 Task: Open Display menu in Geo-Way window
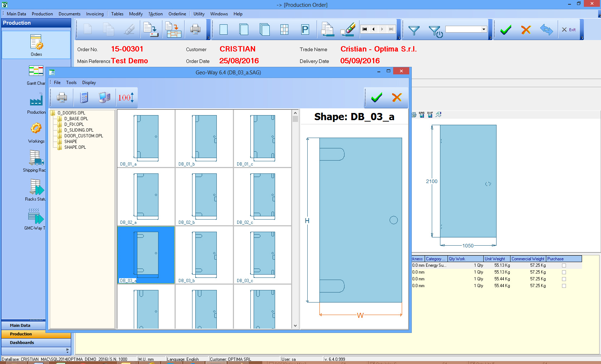tap(89, 83)
